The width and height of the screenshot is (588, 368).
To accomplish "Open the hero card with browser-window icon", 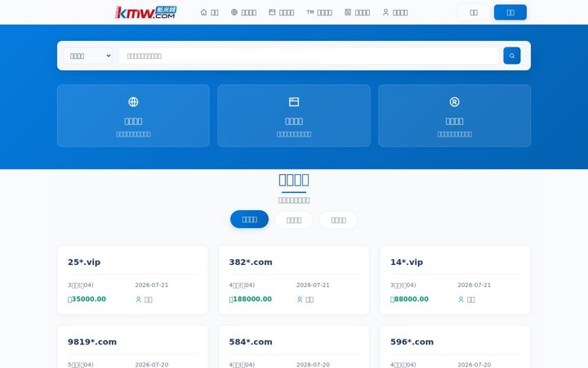I will 294,115.
